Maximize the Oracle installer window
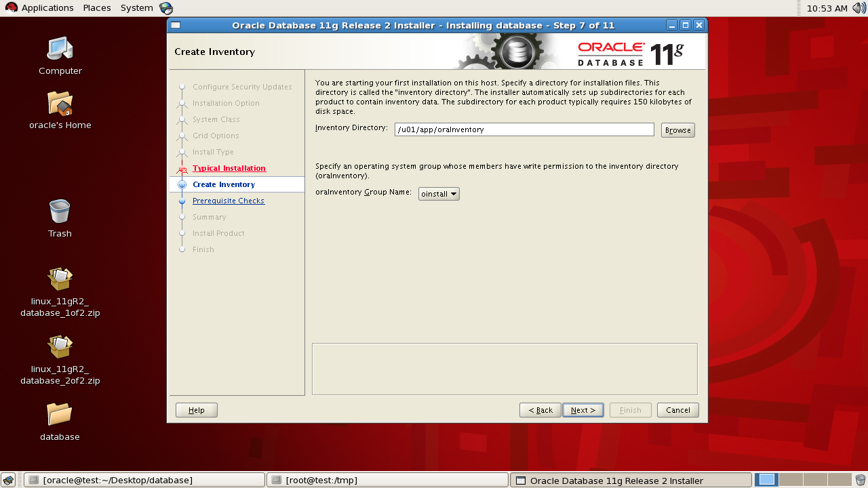The height and width of the screenshot is (488, 868). 686,25
